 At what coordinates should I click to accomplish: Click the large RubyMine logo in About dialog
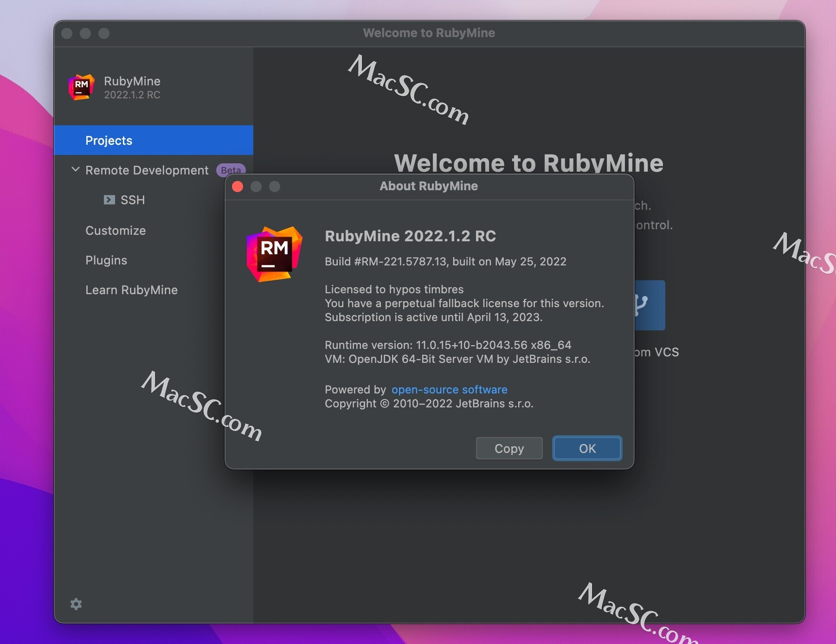274,254
